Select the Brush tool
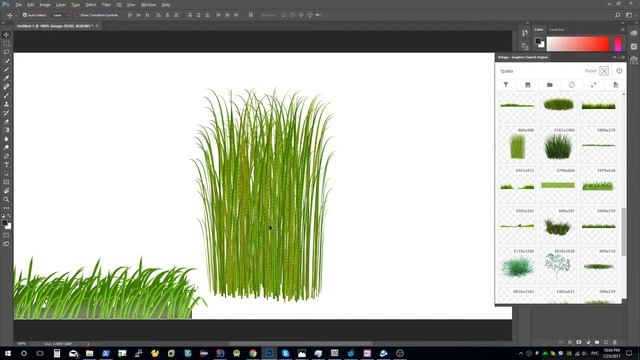Screen dimensions: 640x360 coord(6,96)
